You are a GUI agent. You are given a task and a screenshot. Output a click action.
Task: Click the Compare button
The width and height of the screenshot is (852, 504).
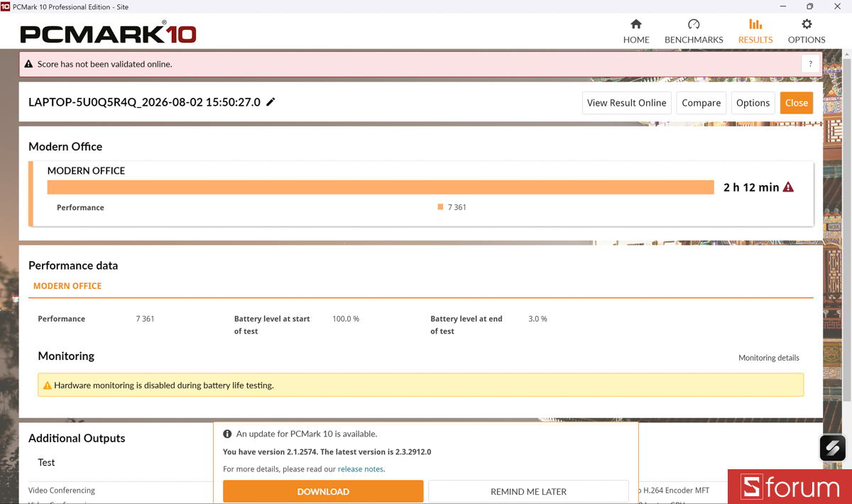701,103
